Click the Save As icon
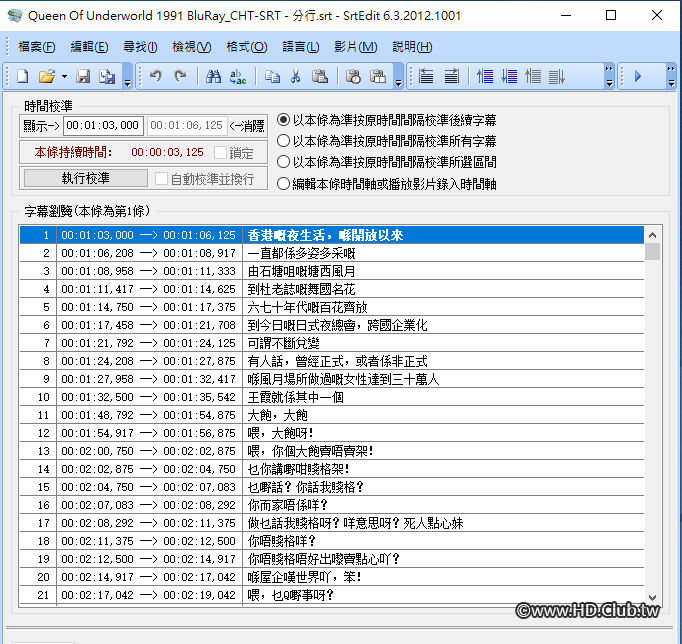 [x=107, y=77]
